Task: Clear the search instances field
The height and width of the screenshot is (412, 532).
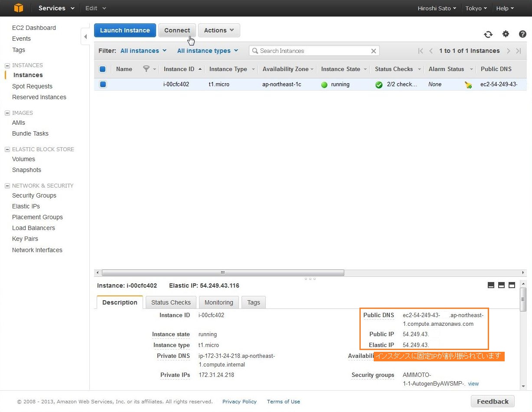Action: (x=374, y=51)
